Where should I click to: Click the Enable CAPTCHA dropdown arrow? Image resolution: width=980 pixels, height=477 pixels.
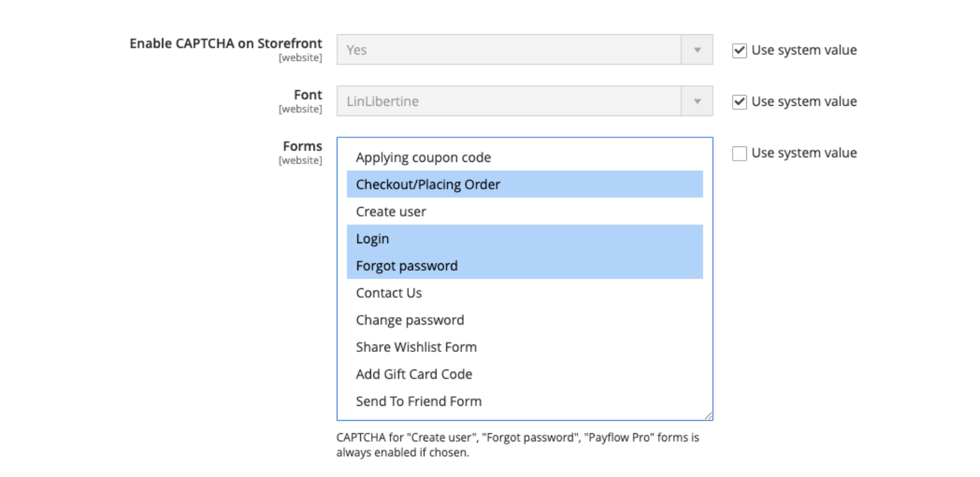click(x=697, y=50)
